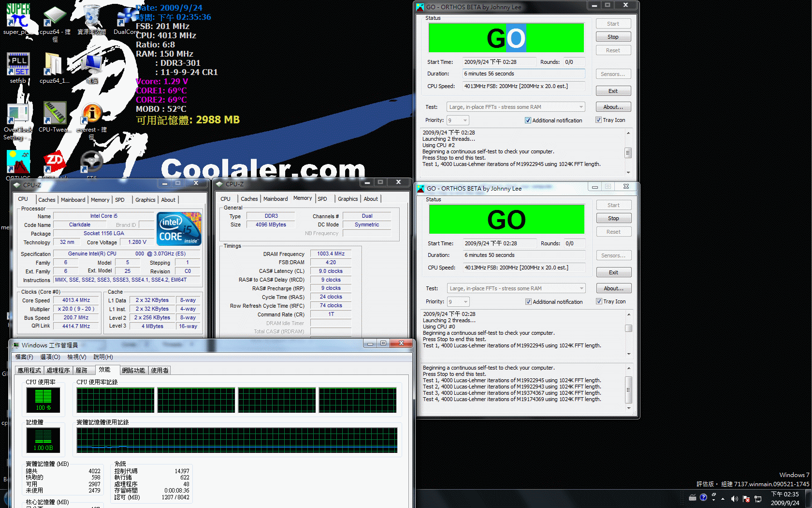Viewport: 812px width, 508px height.
Task: Click the upper ORTHOS title bar icon
Action: click(420, 7)
